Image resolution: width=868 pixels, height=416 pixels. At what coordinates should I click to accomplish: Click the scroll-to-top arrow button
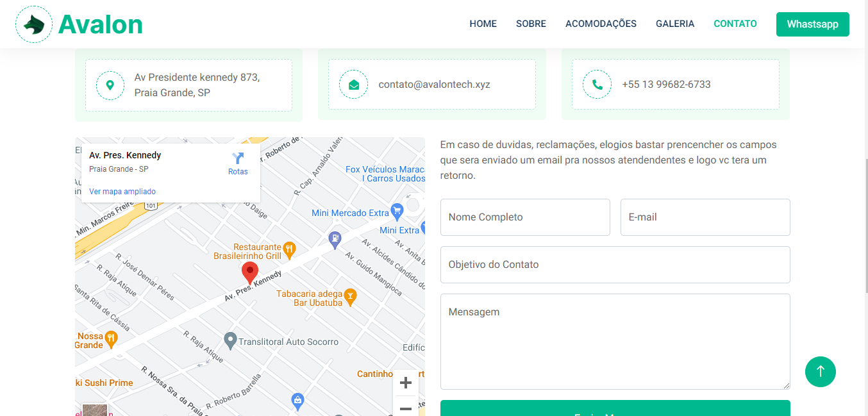pos(820,372)
